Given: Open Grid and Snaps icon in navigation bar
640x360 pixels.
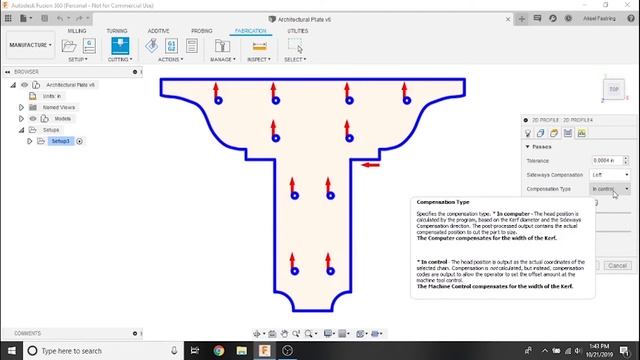Looking at the screenshot, I should [343, 334].
